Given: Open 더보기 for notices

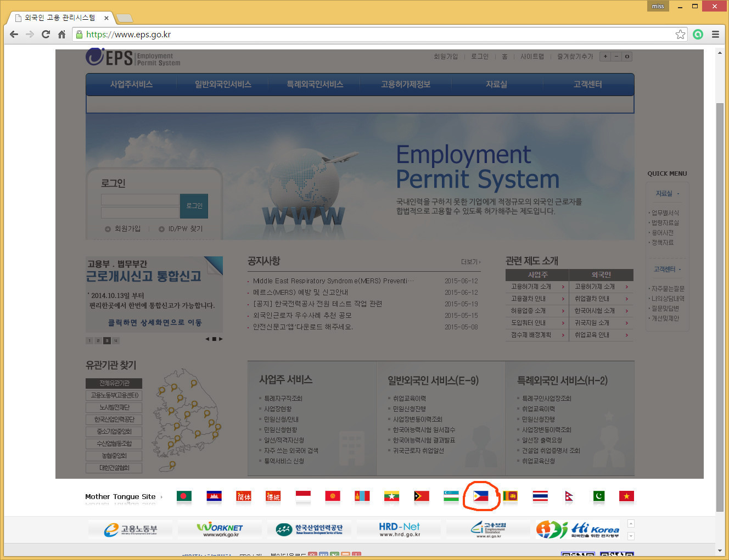Looking at the screenshot, I should tap(471, 262).
